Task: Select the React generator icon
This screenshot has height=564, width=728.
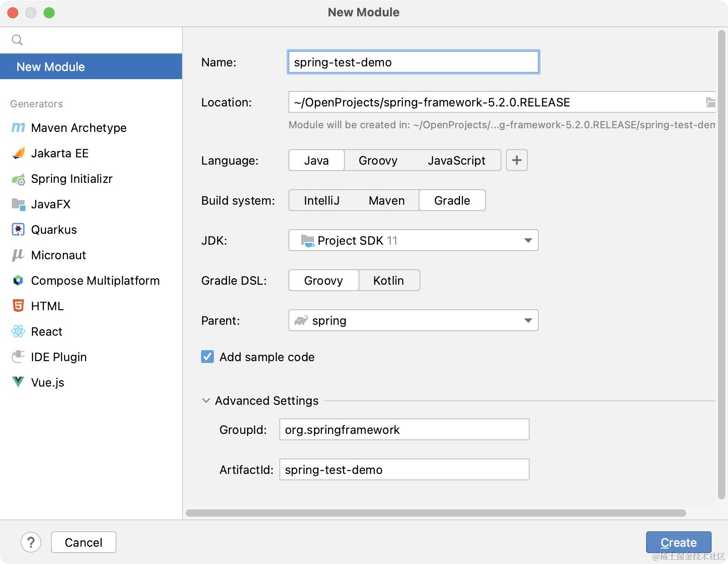Action: coord(18,332)
